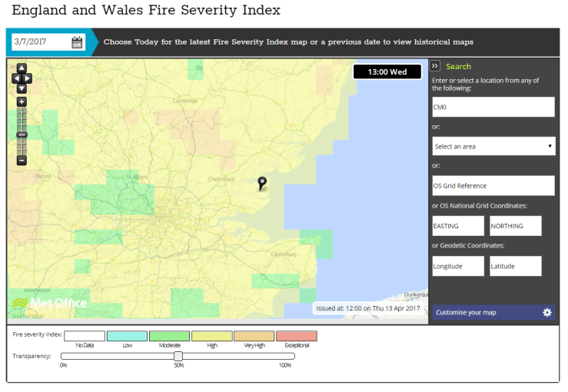Pan the map up

(x=22, y=68)
